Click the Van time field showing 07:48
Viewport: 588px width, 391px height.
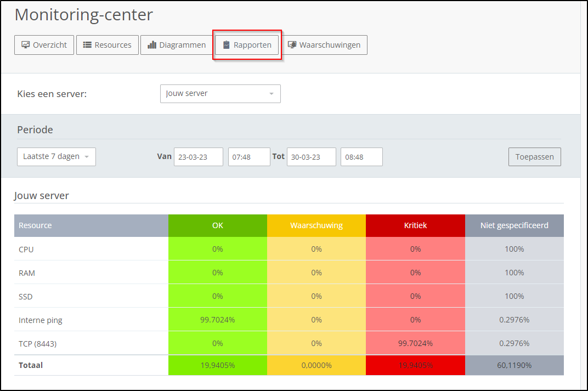249,156
